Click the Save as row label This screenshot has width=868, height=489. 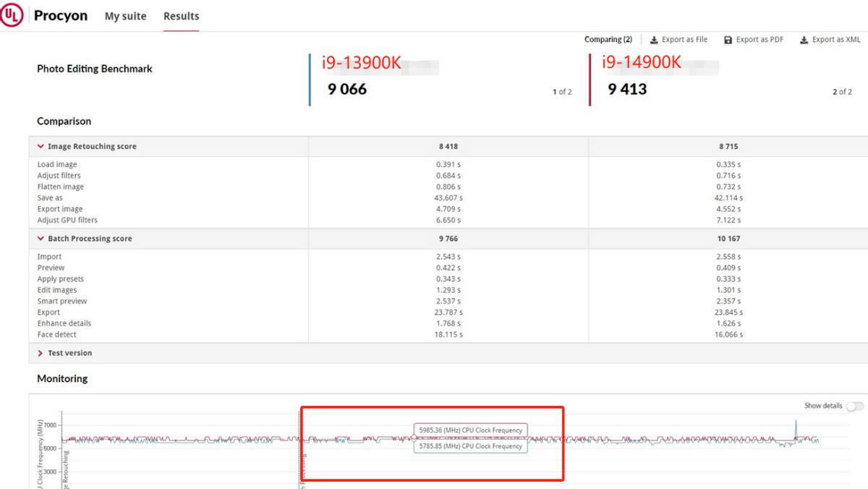point(50,198)
